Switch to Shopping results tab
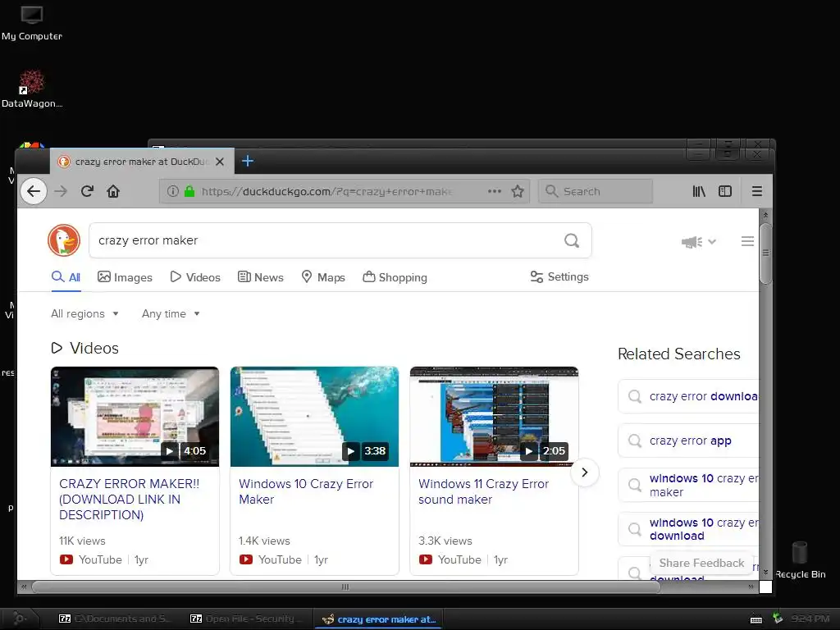Image resolution: width=840 pixels, height=630 pixels. pyautogui.click(x=395, y=277)
